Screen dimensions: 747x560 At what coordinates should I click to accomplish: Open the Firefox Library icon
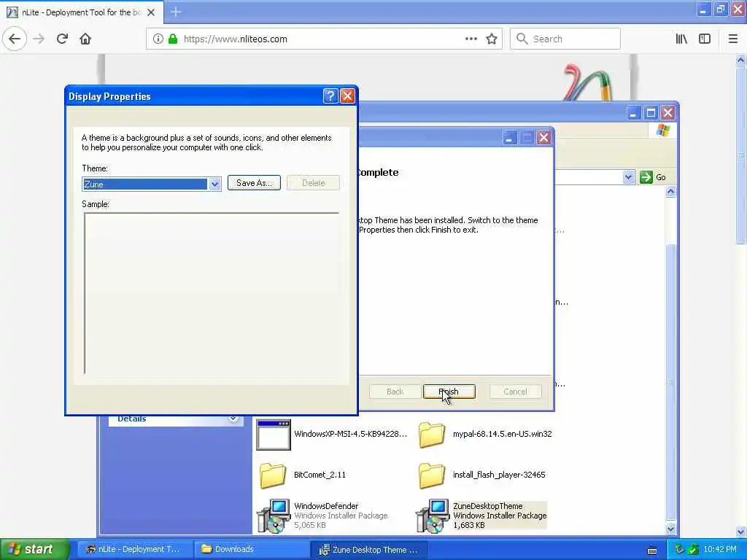pyautogui.click(x=681, y=39)
